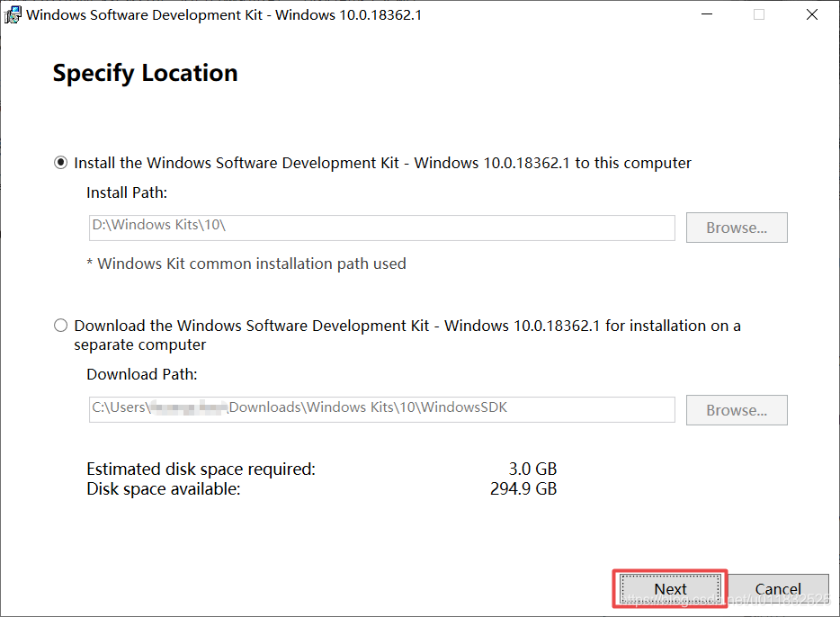Cancel the SDK setup wizard
Screen dimensions: 840x617
778,589
